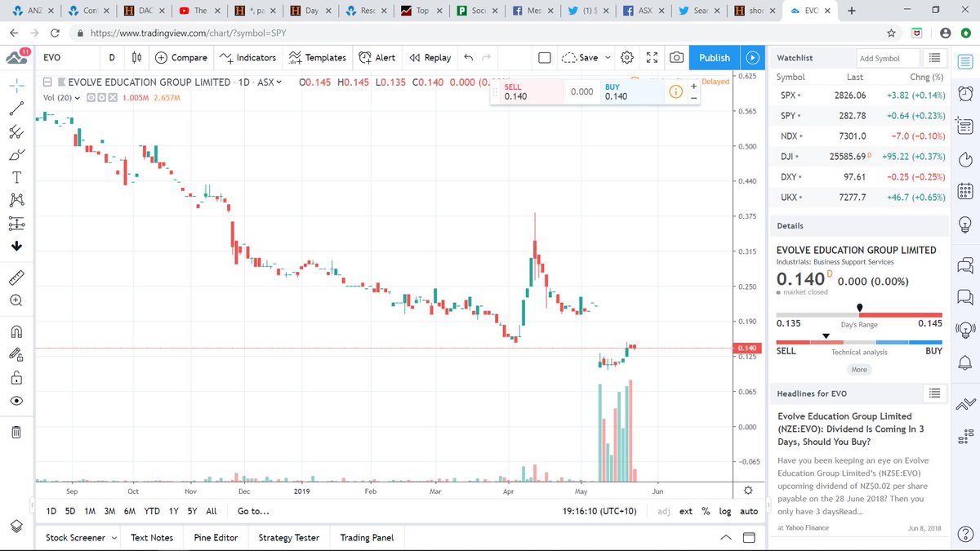Select DJI row in watchlist
Viewport: 980px width, 551px height.
(x=859, y=156)
